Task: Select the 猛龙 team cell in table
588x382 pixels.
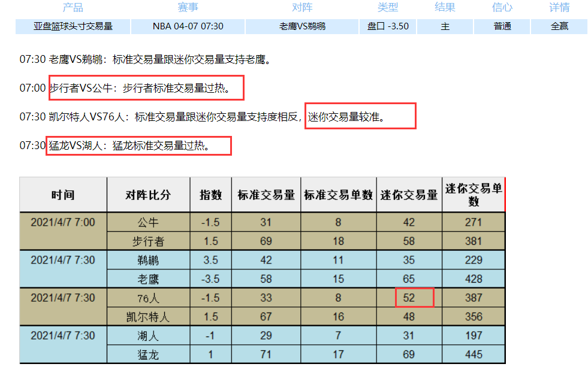Action: point(148,354)
